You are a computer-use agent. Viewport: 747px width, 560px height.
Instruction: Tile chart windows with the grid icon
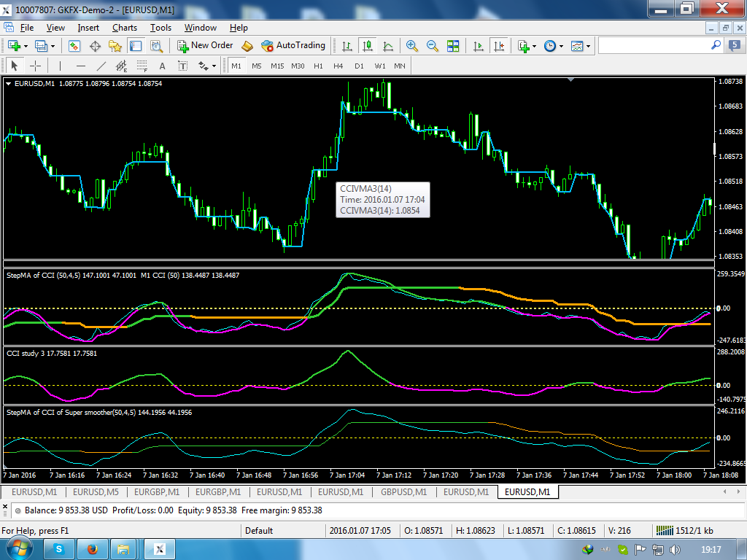pyautogui.click(x=453, y=46)
